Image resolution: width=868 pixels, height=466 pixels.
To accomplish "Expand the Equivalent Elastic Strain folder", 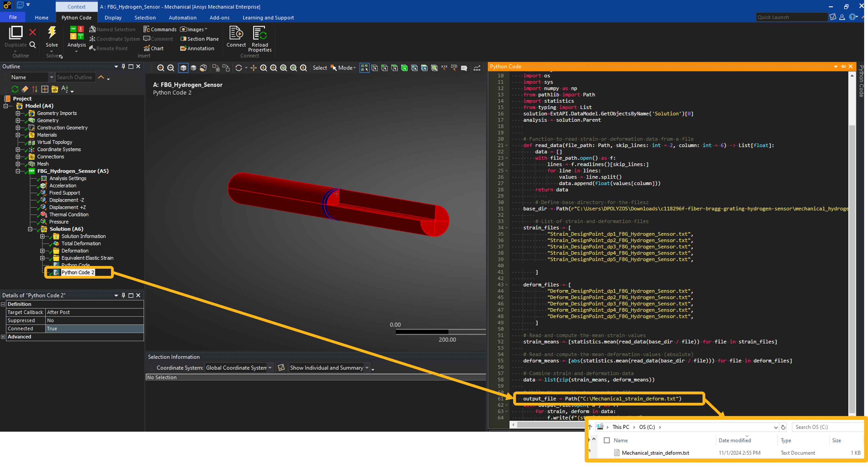I will point(42,258).
